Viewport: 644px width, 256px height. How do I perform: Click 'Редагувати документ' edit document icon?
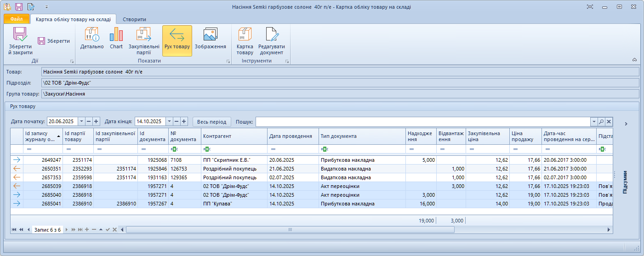(x=271, y=36)
